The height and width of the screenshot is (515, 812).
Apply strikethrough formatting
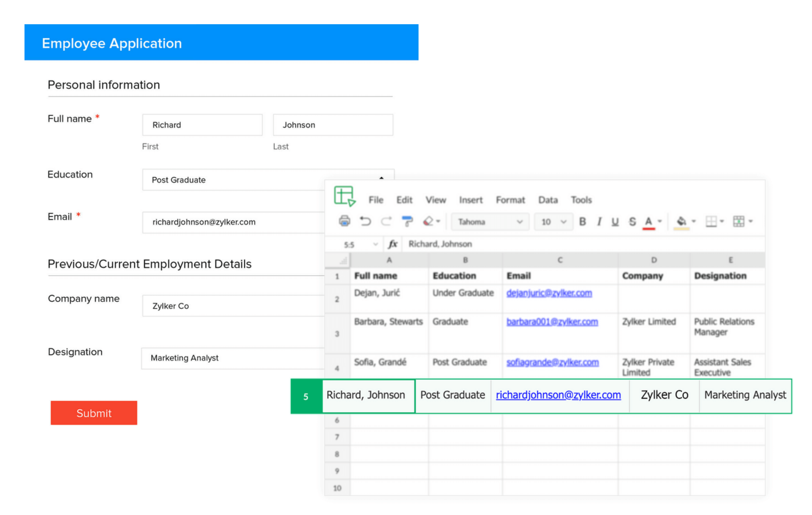click(x=632, y=222)
